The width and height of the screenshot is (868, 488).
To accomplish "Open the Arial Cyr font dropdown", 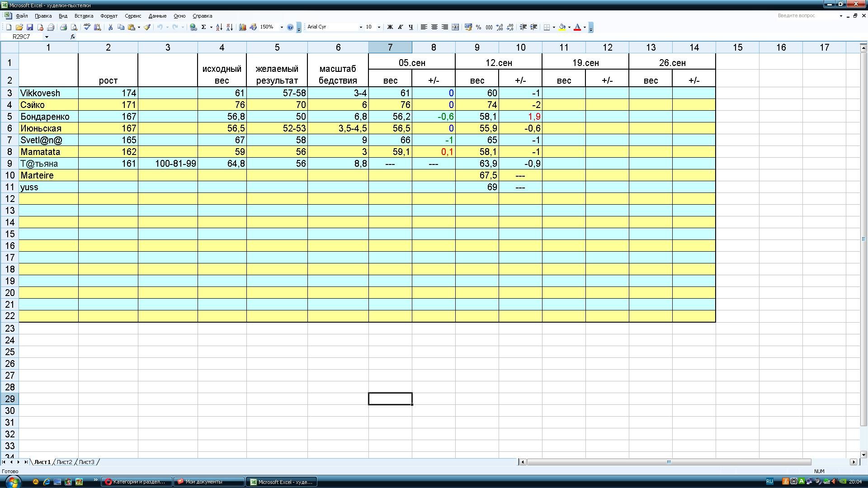I will pyautogui.click(x=361, y=27).
